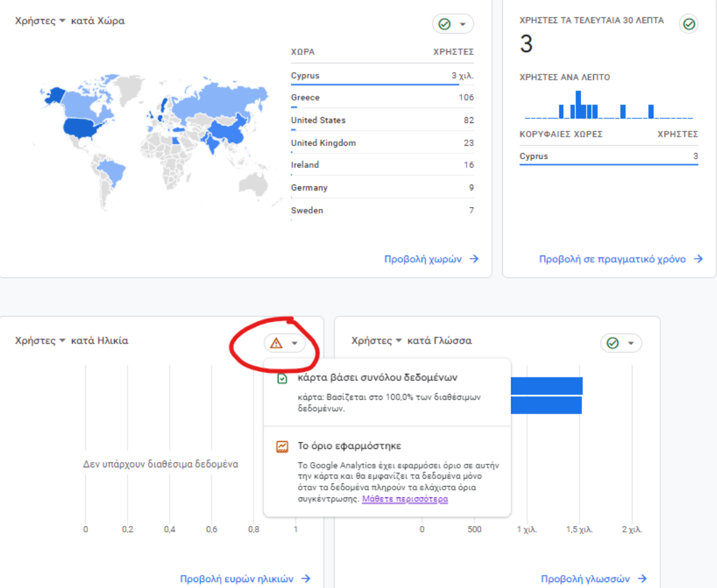717x588 pixels.
Task: Open Προβολή ευρών ηλικιών link
Action: (x=237, y=579)
